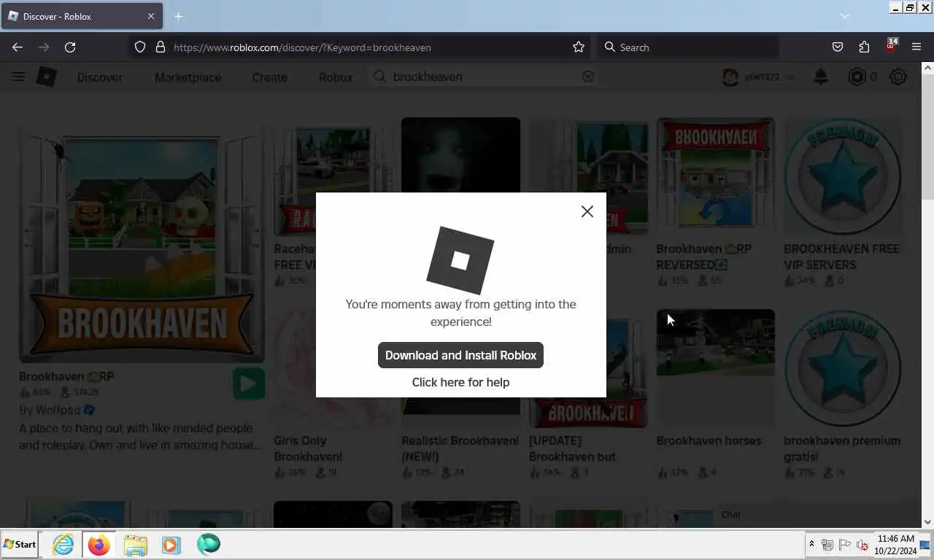
Task: Click the muted volume tray icon
Action: pyautogui.click(x=862, y=545)
